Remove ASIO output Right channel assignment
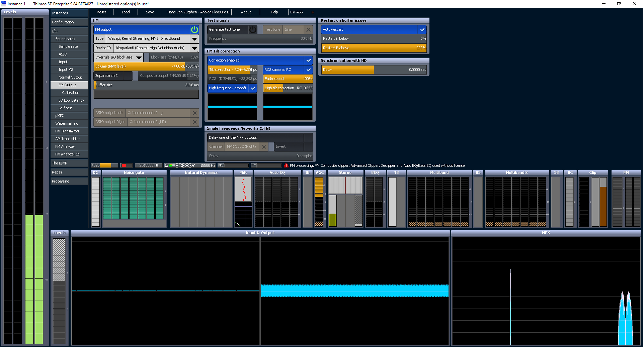644x347 pixels. [x=194, y=122]
